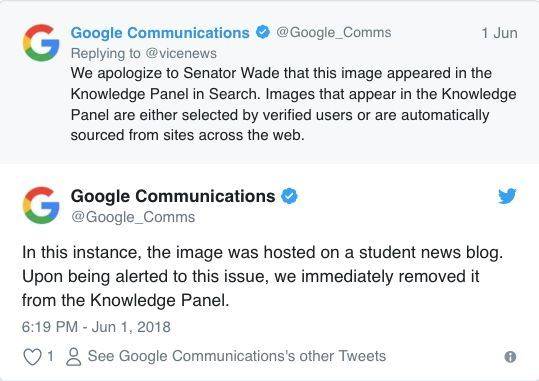Click the Replying to label text

pyautogui.click(x=106, y=53)
